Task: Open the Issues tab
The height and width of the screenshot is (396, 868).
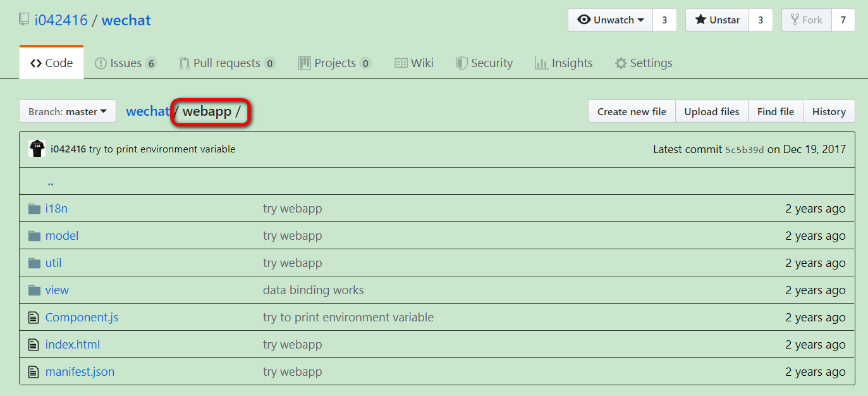Action: tap(125, 63)
